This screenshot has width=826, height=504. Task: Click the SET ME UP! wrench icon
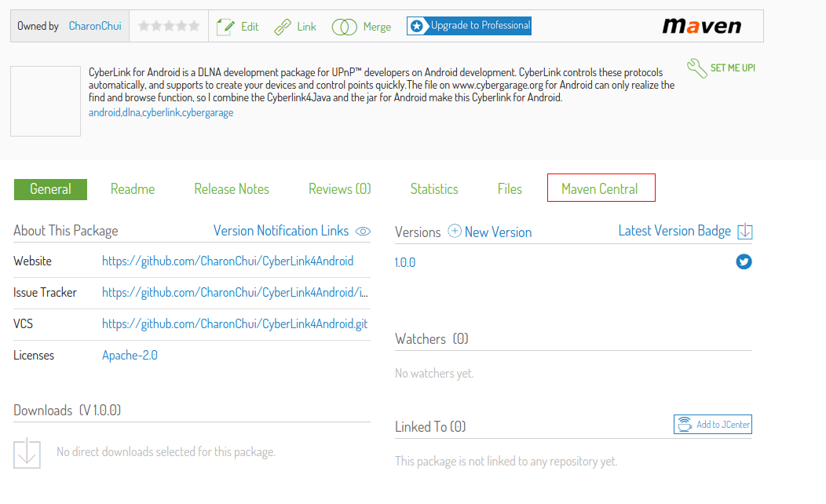(697, 68)
